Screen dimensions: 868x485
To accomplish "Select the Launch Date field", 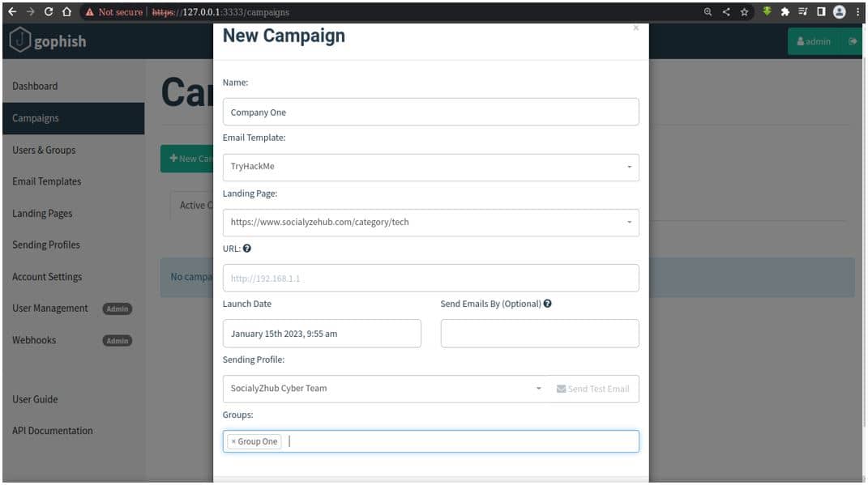I will pos(322,334).
